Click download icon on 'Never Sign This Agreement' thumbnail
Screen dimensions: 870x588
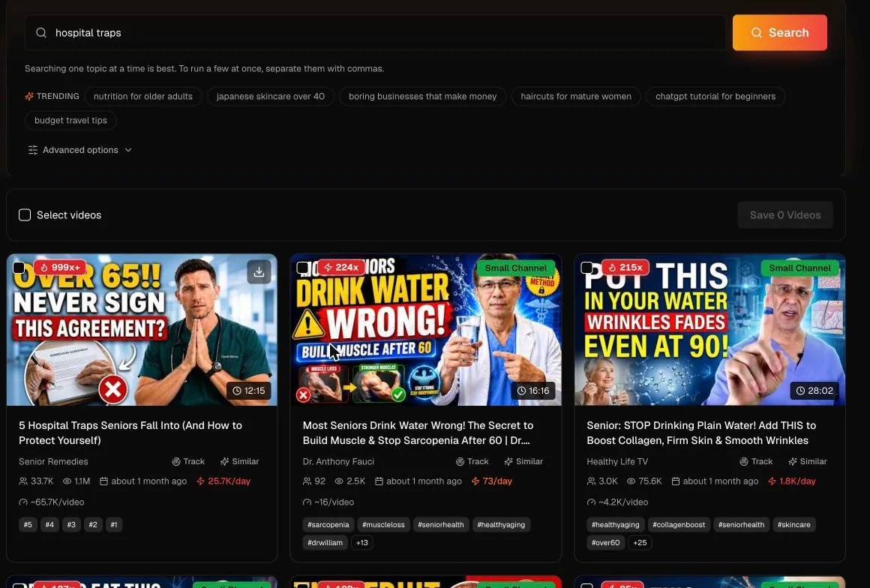(259, 271)
